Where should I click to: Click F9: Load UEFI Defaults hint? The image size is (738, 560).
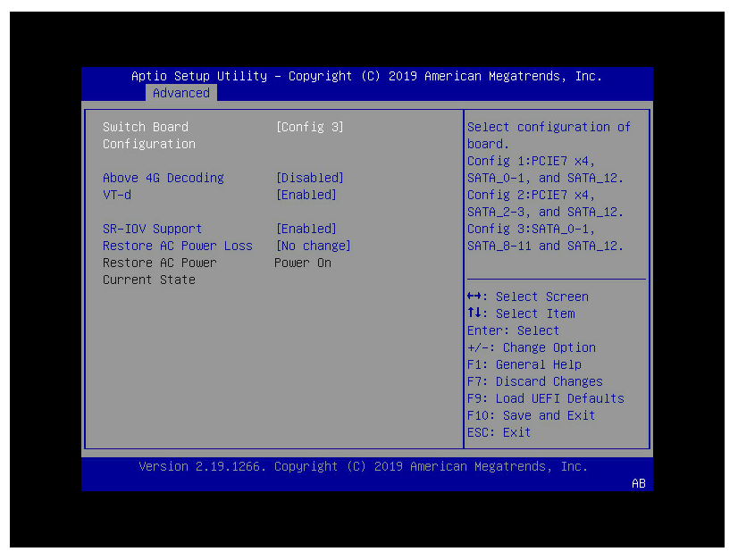[546, 398]
